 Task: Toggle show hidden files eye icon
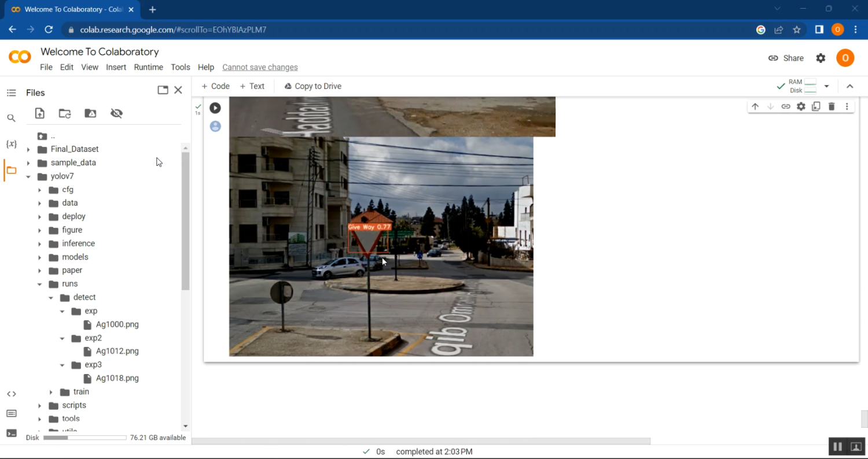(116, 113)
